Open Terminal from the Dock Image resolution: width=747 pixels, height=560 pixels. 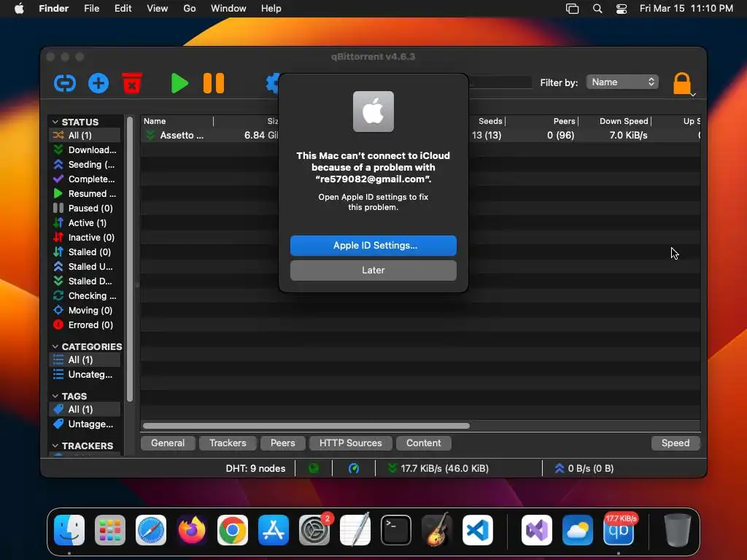pyautogui.click(x=396, y=530)
